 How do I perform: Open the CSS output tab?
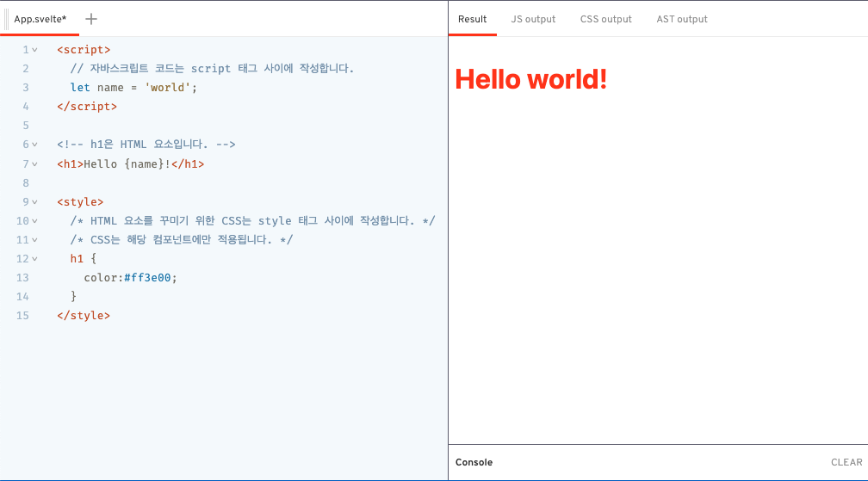point(605,19)
